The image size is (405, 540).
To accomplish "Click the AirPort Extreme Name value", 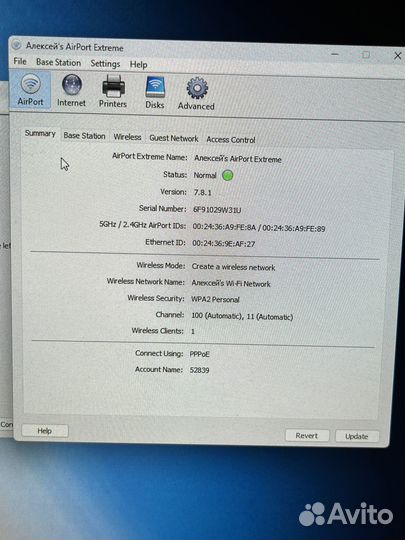I will coord(238,159).
